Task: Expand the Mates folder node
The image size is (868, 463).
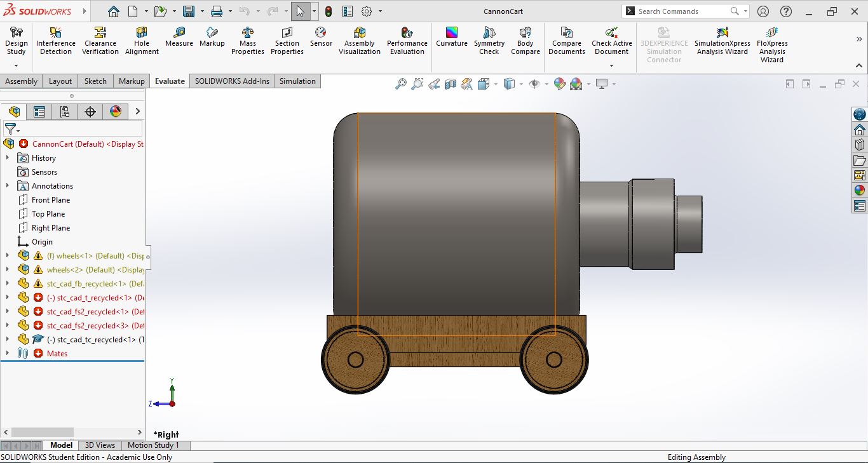Action: (8, 354)
